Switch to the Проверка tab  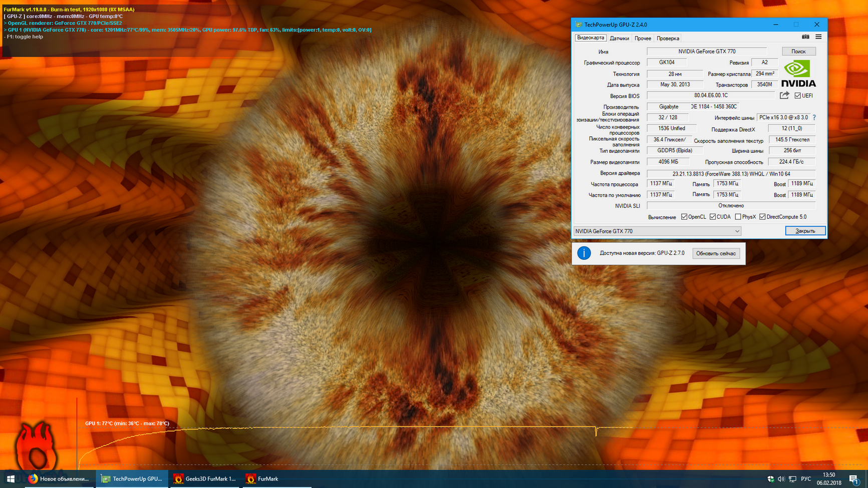click(668, 38)
